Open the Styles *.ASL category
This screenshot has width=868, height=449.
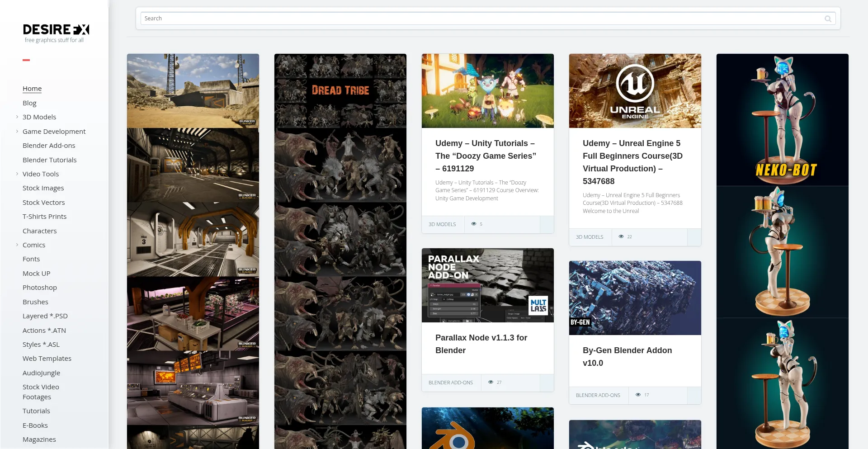click(41, 345)
